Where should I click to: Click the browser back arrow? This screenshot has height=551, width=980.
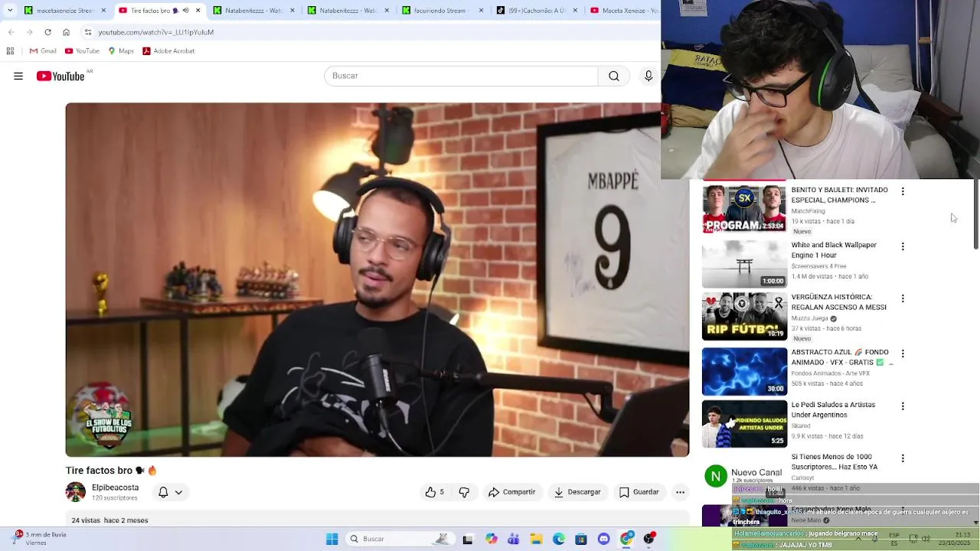pos(11,32)
